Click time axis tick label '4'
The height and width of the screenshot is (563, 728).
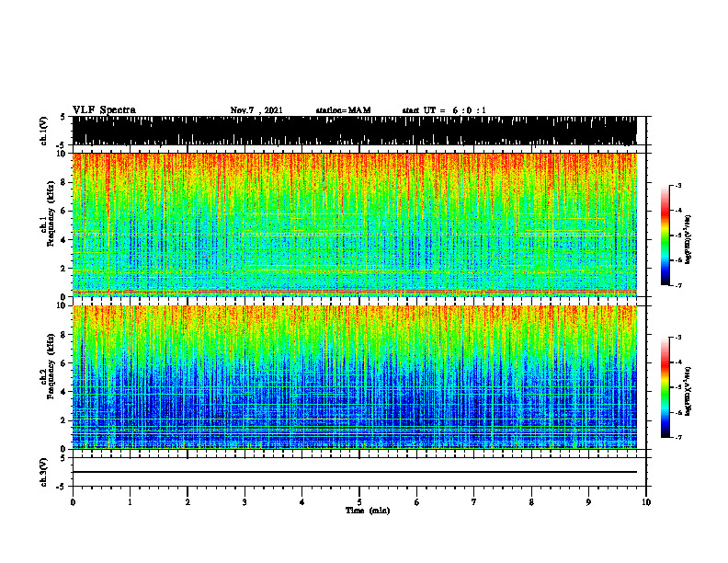tap(302, 502)
